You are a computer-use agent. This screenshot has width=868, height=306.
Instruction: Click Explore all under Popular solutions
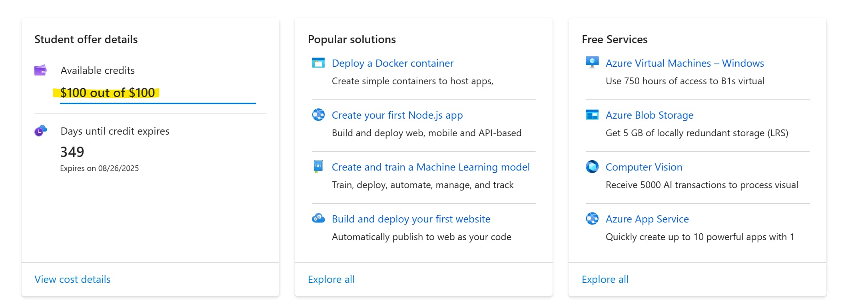pyautogui.click(x=331, y=279)
